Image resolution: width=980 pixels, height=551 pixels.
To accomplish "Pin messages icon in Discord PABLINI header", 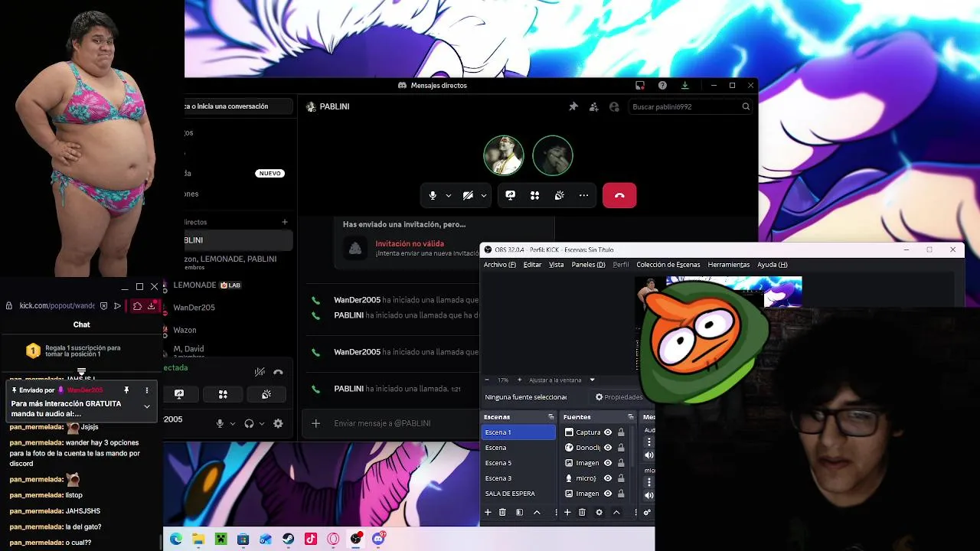I will tap(573, 107).
